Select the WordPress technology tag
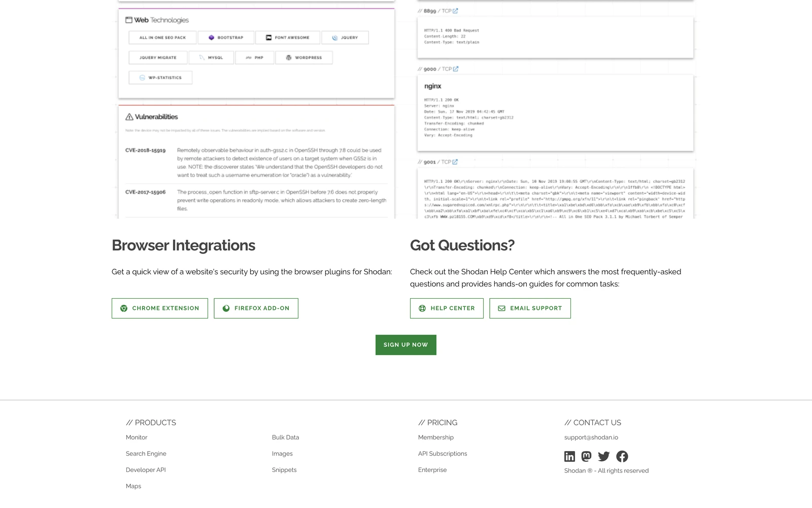 click(x=304, y=58)
